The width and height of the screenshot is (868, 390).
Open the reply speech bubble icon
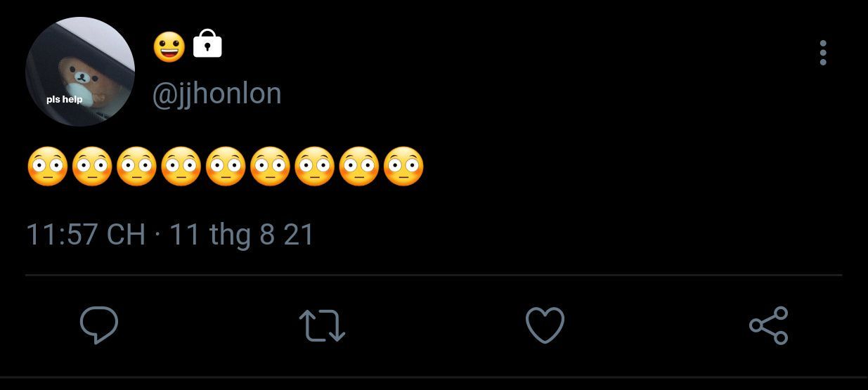tap(98, 325)
